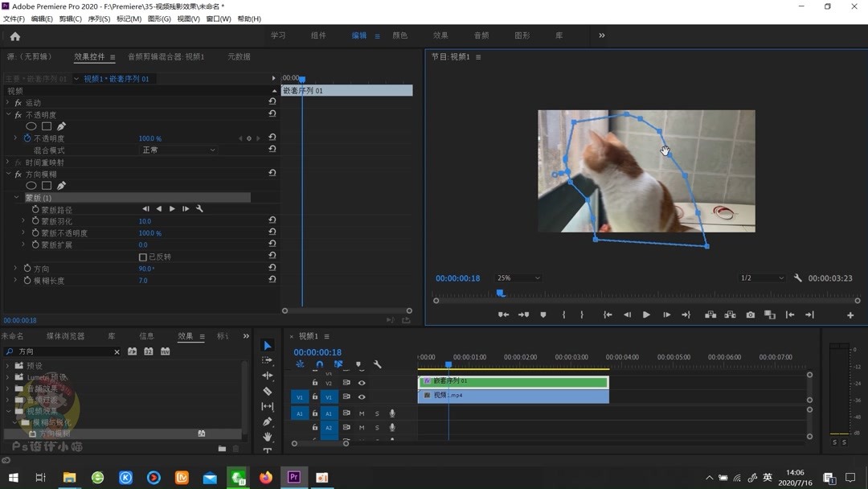This screenshot has width=868, height=489.
Task: Expand the Lumetri presets folder
Action: pos(8,377)
